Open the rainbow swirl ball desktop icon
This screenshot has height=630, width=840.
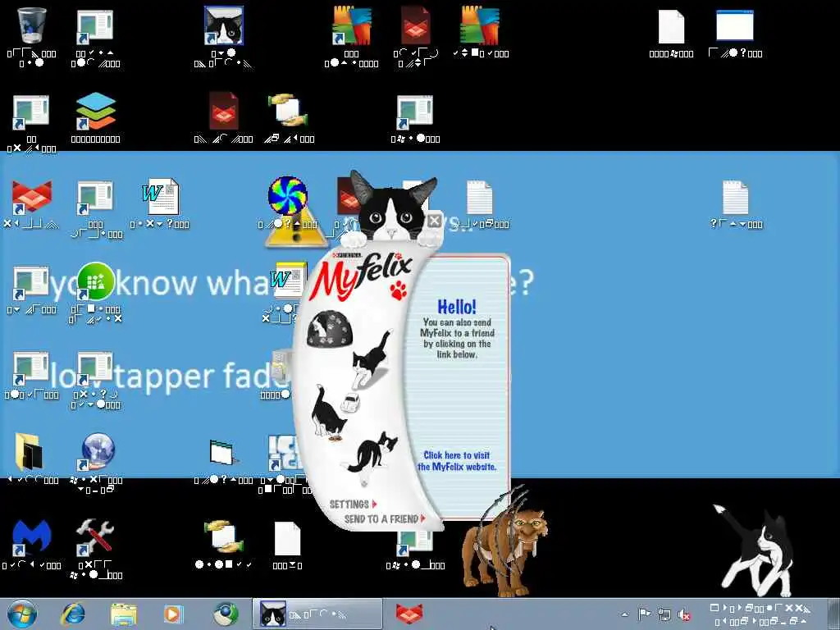click(288, 195)
